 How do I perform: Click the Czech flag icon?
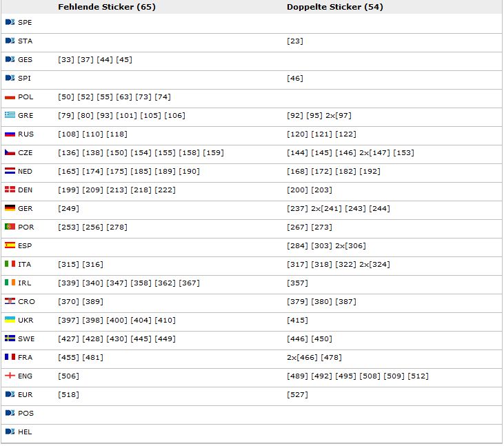[x=10, y=152]
